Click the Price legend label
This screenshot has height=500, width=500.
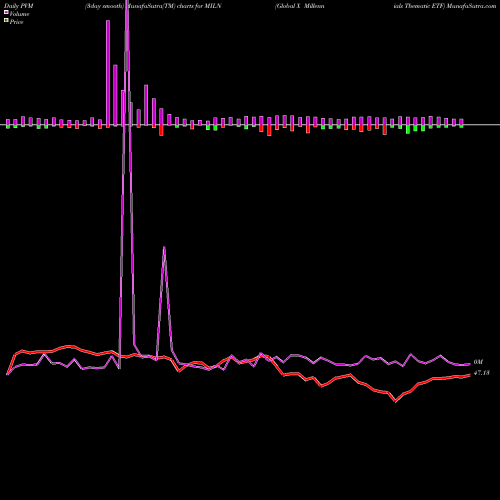pos(16,22)
